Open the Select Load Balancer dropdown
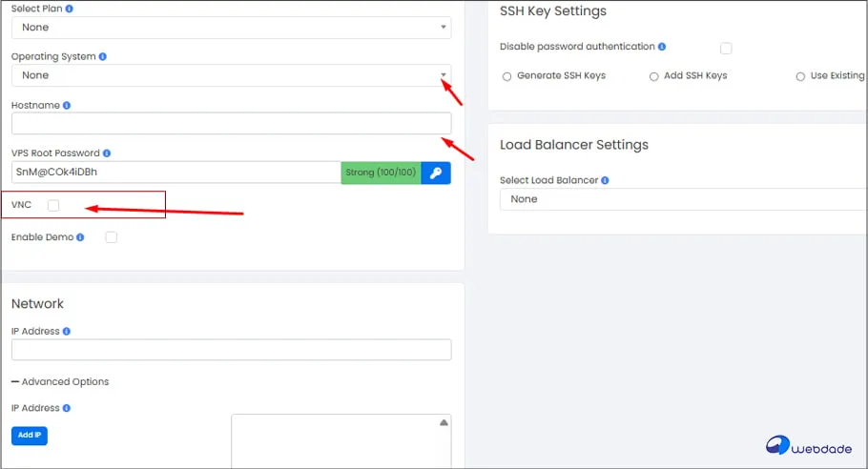 683,199
